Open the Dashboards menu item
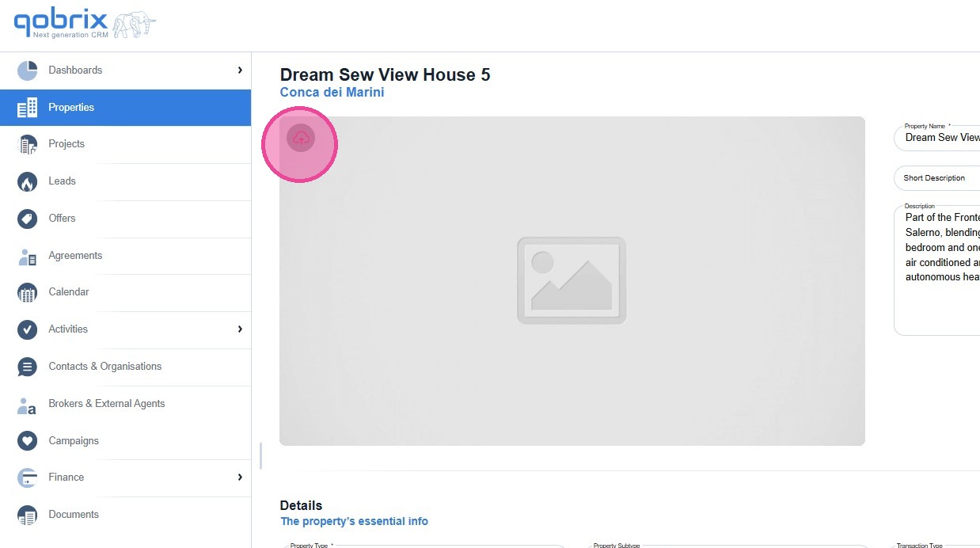The image size is (980, 548). (x=125, y=70)
